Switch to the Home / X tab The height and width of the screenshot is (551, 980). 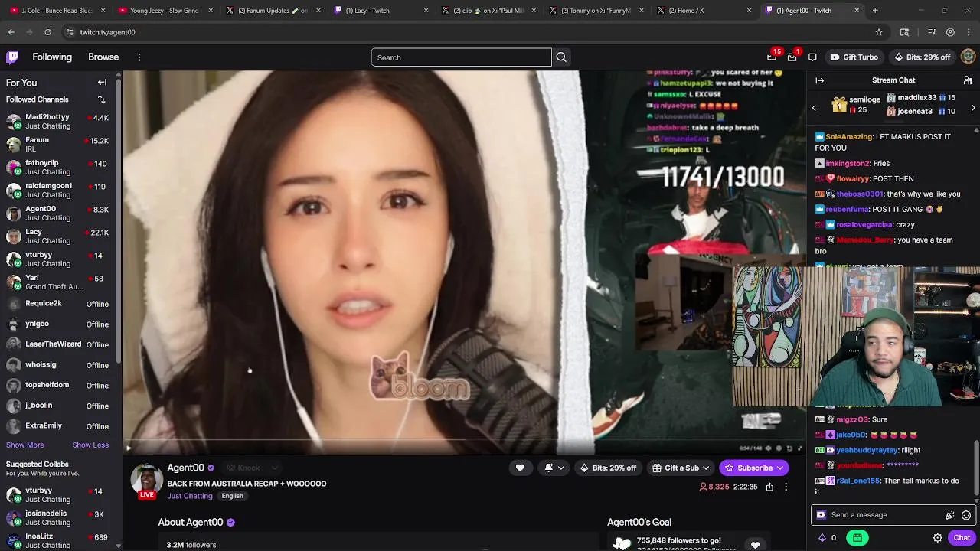point(704,11)
